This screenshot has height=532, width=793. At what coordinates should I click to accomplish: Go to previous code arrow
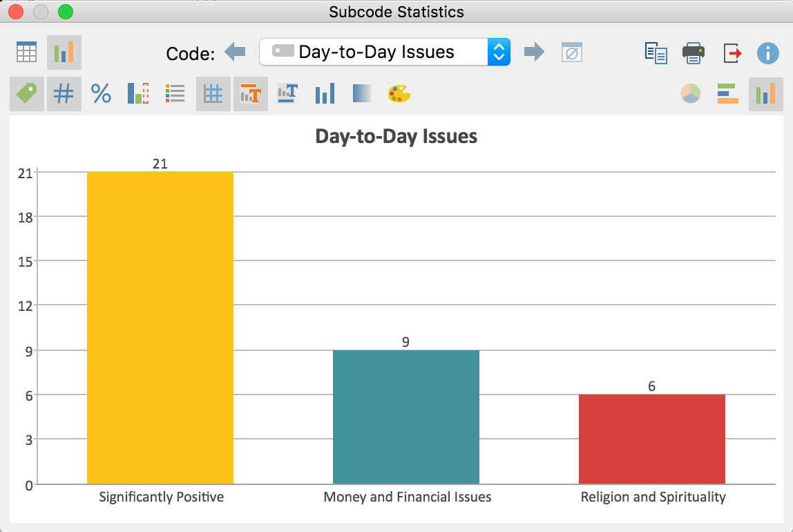(235, 52)
